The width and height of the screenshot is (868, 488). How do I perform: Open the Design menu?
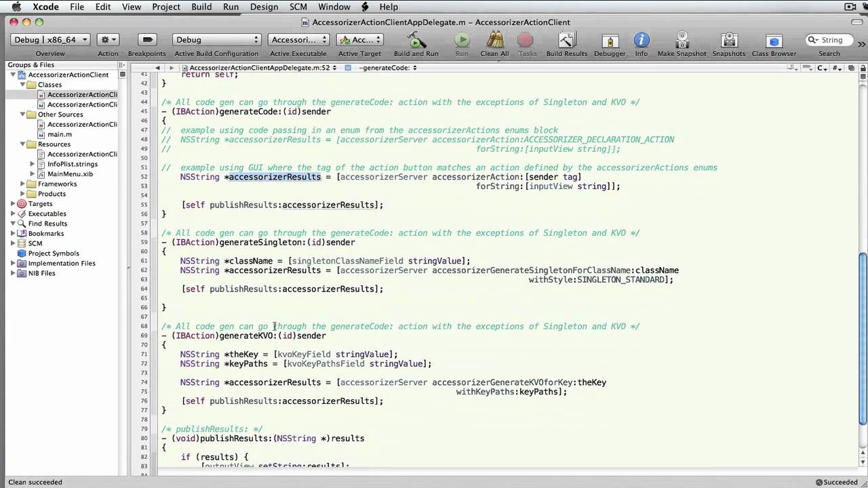tap(264, 7)
